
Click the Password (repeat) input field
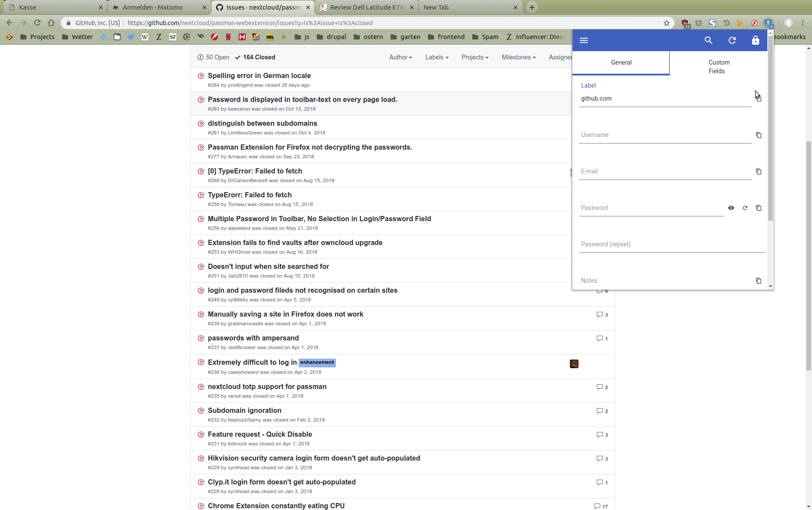672,245
